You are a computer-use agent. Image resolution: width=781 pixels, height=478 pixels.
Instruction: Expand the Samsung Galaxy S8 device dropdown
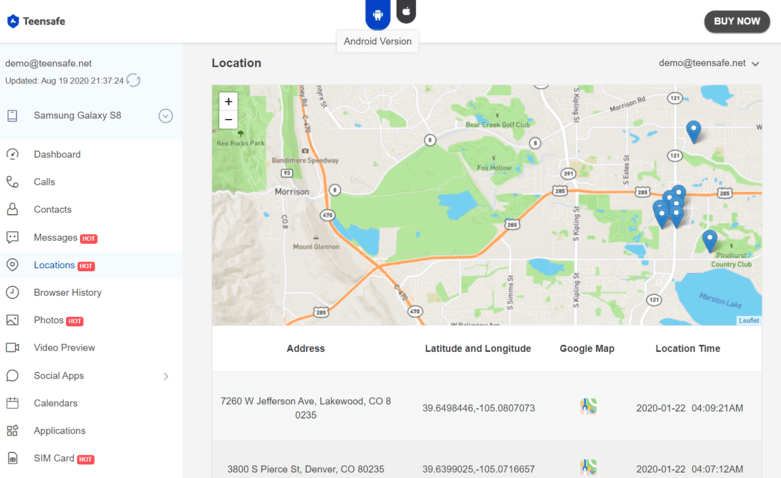[x=165, y=116]
